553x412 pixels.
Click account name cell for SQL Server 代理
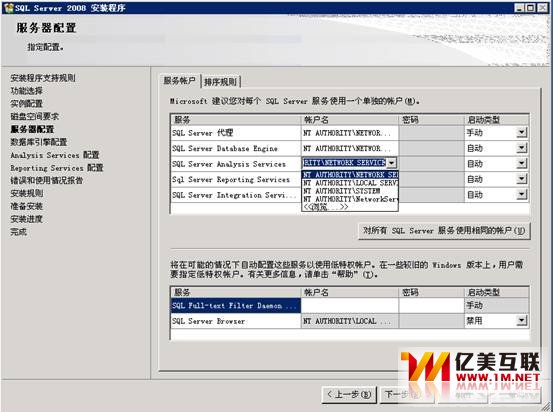[350, 133]
